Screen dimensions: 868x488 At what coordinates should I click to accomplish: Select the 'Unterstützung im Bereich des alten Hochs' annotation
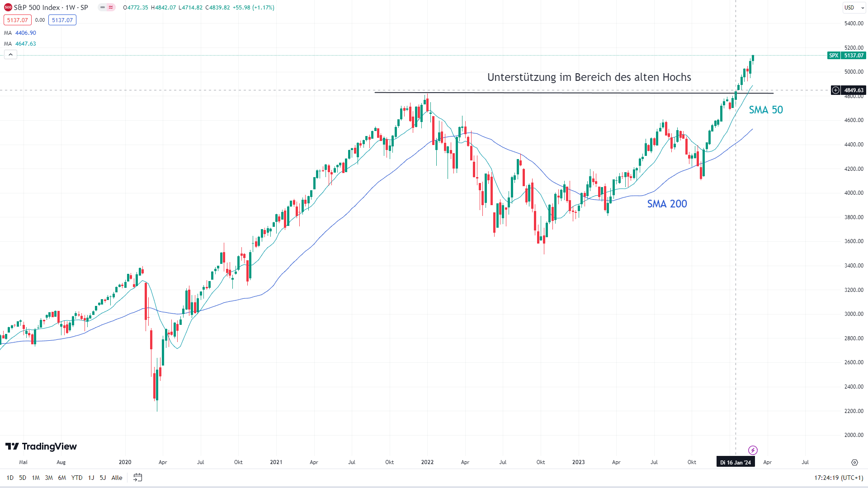589,77
